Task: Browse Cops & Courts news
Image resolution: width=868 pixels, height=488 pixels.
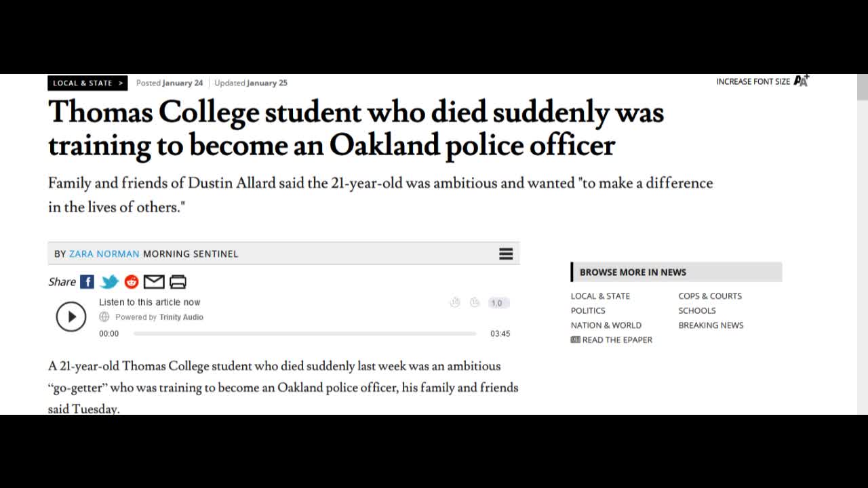Action: coord(710,296)
